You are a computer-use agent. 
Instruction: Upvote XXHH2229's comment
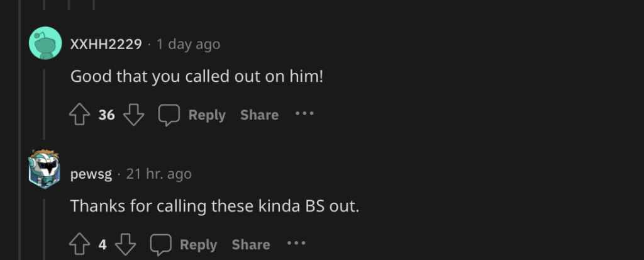point(80,115)
